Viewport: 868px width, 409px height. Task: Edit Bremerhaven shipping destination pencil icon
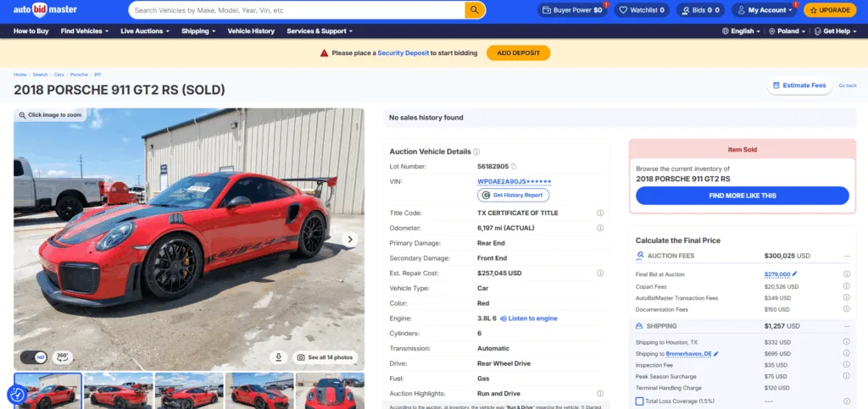716,354
